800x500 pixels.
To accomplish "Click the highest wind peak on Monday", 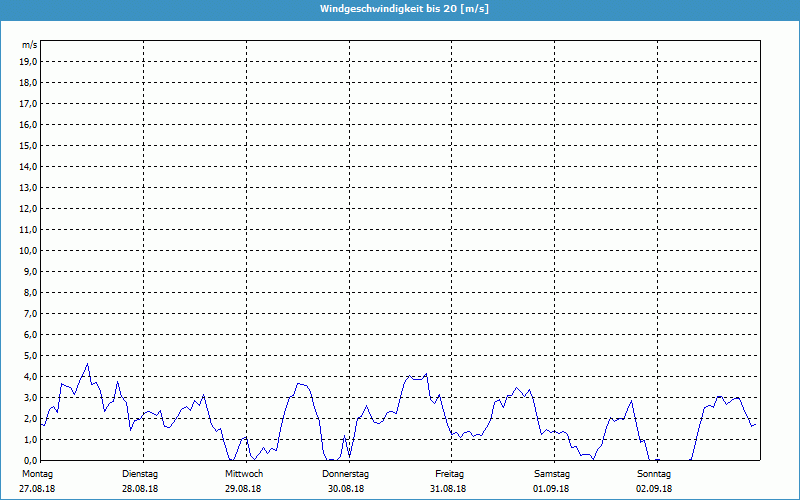I will (88, 364).
